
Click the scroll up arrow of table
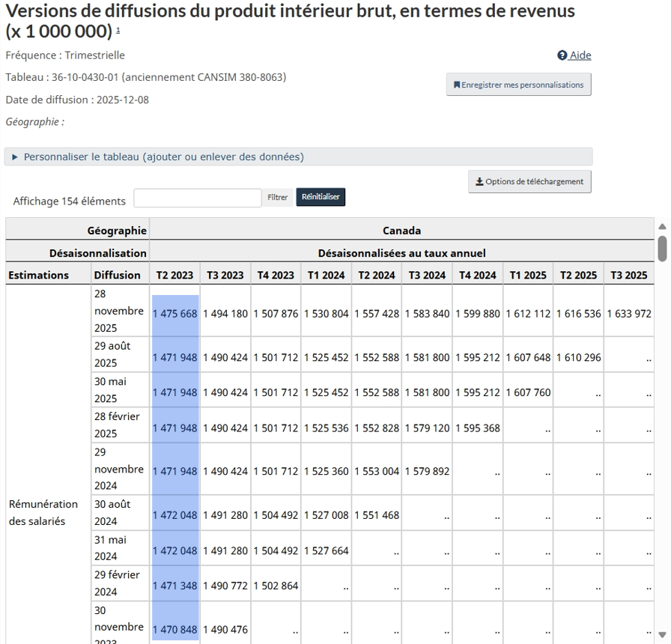(662, 227)
